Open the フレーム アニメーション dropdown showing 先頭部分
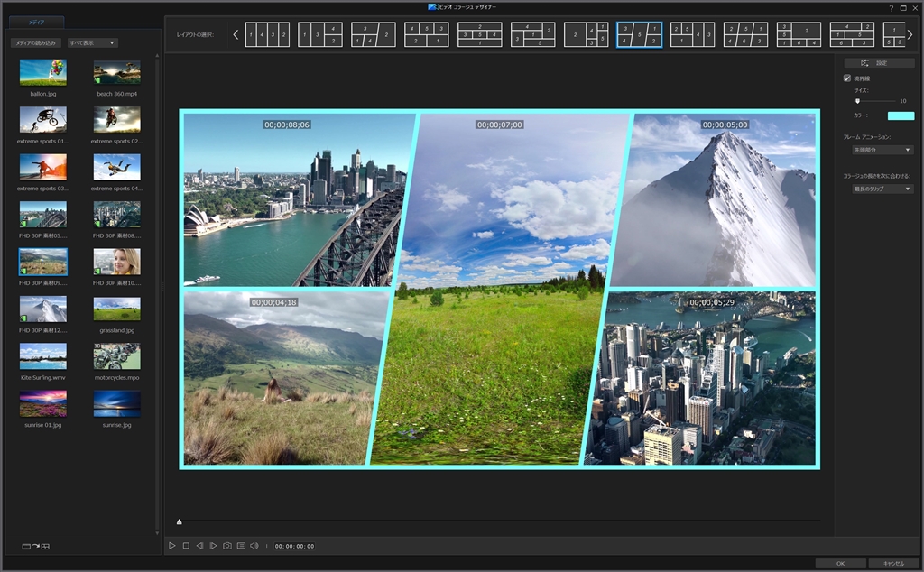Viewport: 924px width, 572px height. tap(882, 150)
